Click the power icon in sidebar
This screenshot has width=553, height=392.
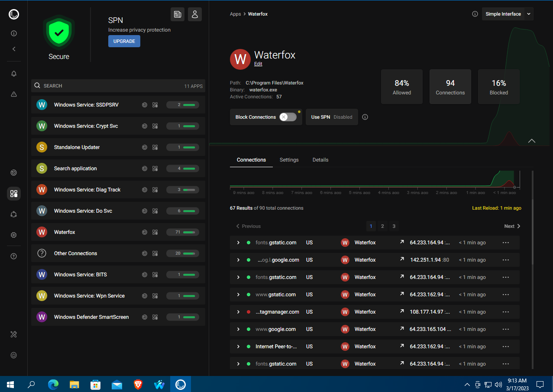coord(13,355)
